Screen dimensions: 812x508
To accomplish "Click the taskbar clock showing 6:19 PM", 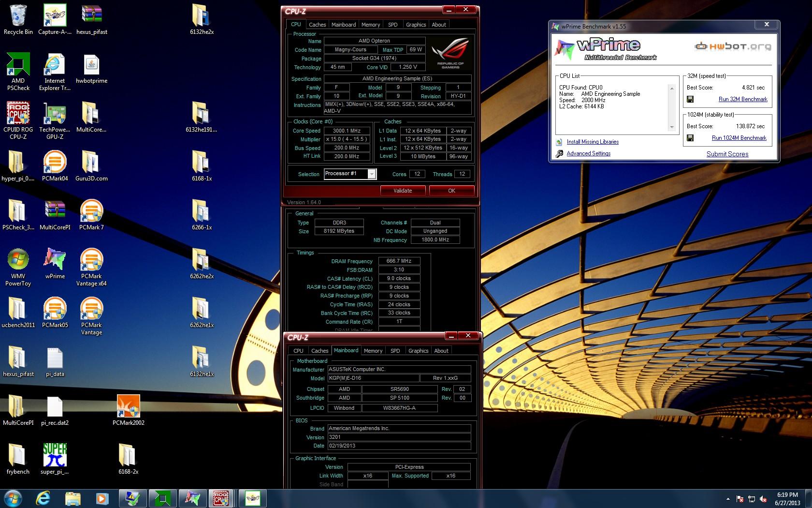I will click(787, 499).
